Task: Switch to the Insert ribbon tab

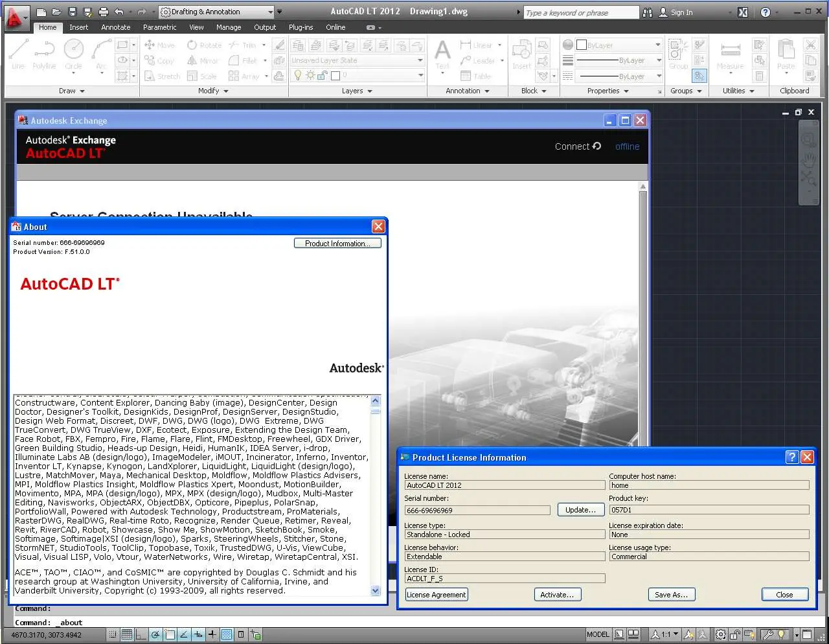Action: [x=79, y=27]
